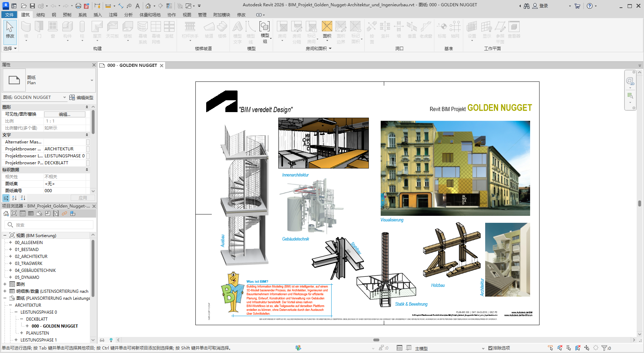Image resolution: width=644 pixels, height=353 pixels.
Task: Click the sheets filter icon in project browser toolbar
Action: [39, 213]
